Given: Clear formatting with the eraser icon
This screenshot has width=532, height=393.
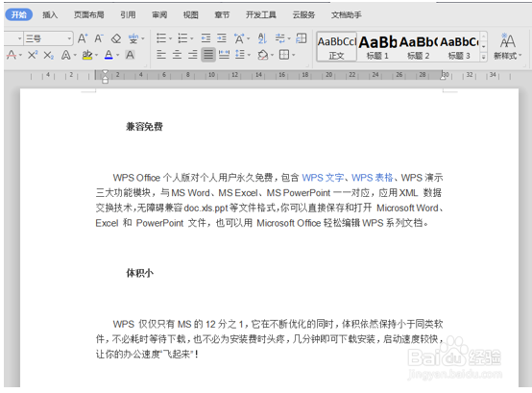Looking at the screenshot, I should tap(116, 38).
